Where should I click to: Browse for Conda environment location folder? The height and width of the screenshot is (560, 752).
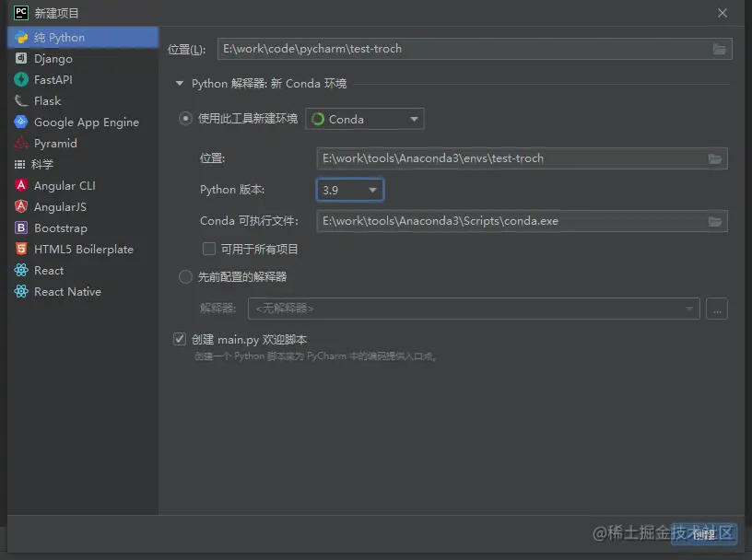point(714,158)
